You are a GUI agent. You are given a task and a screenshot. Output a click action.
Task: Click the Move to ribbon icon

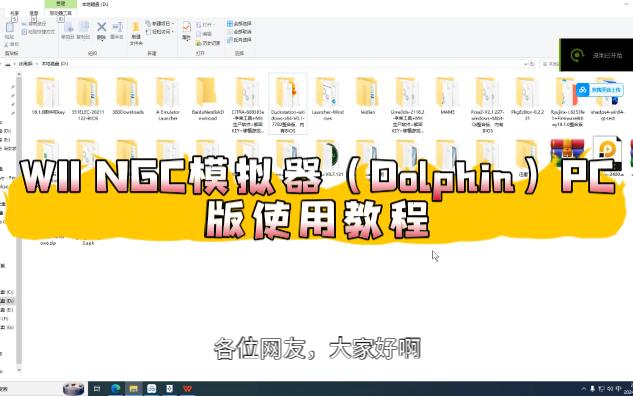68,30
